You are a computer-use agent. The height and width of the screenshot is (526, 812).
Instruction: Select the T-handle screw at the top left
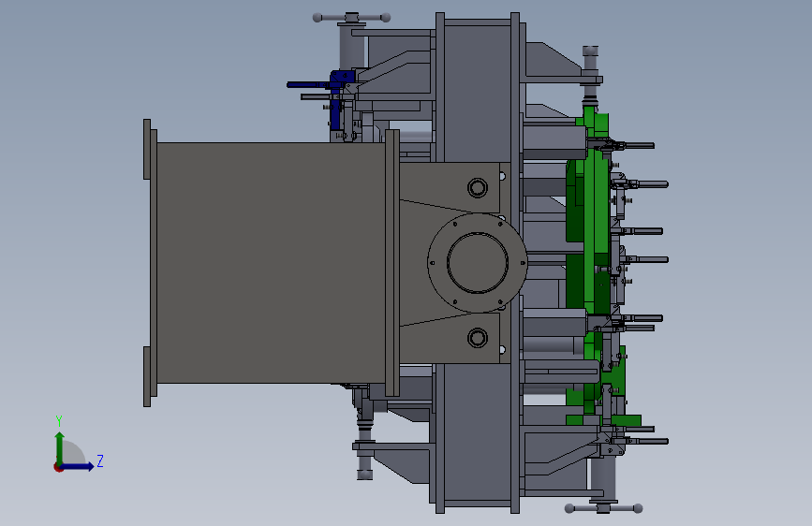tap(351, 18)
